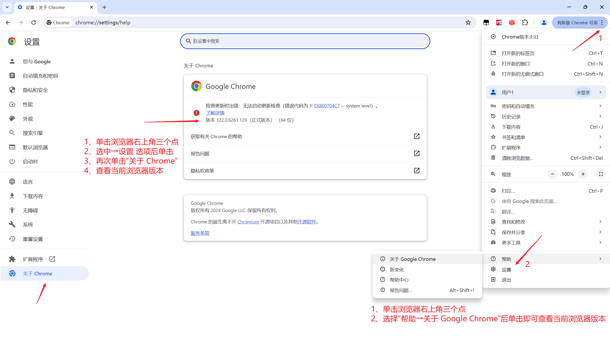Open the Report an issue row

305,154
